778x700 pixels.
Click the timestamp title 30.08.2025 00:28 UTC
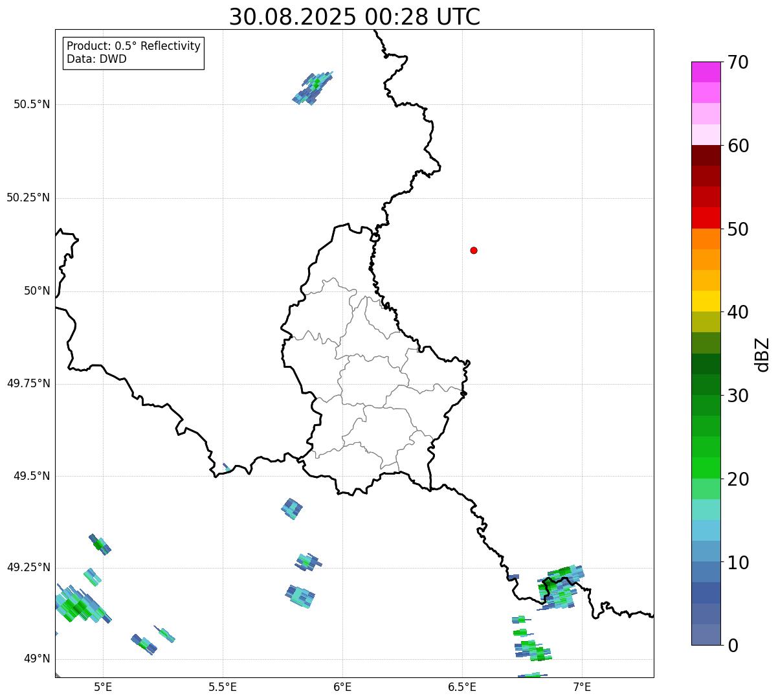tap(355, 17)
